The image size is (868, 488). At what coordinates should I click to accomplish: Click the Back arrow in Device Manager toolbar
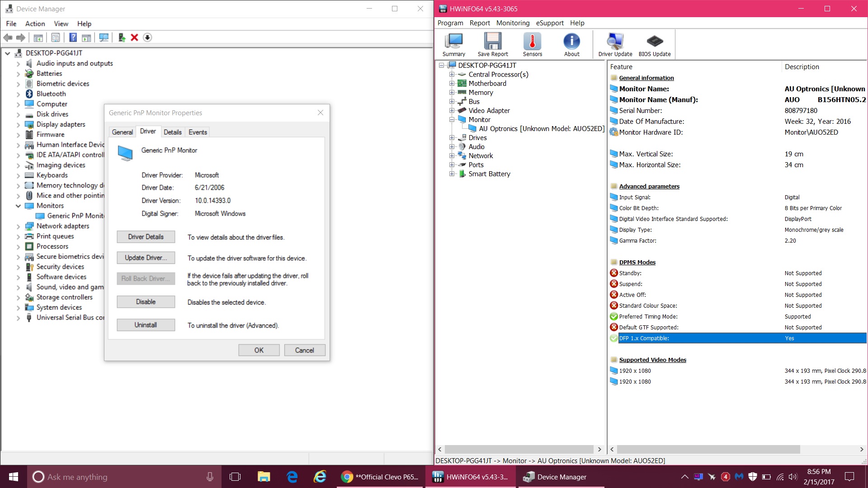click(8, 38)
